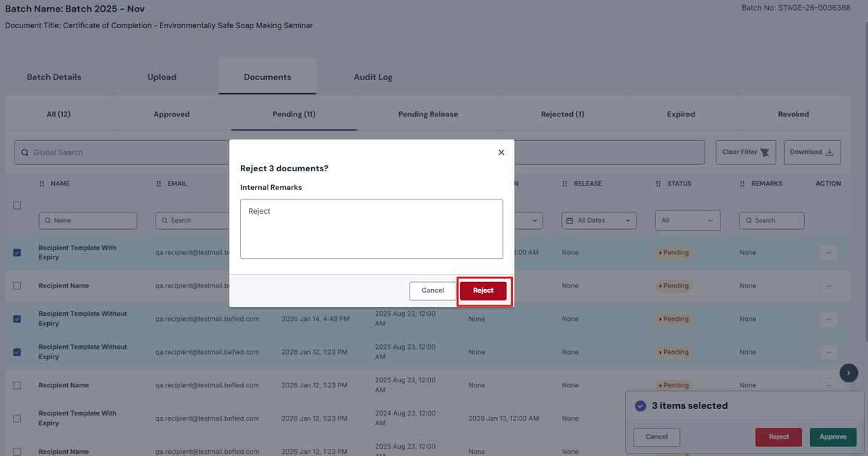
Task: Open actions menu for checked With Expiry row
Action: click(x=828, y=252)
